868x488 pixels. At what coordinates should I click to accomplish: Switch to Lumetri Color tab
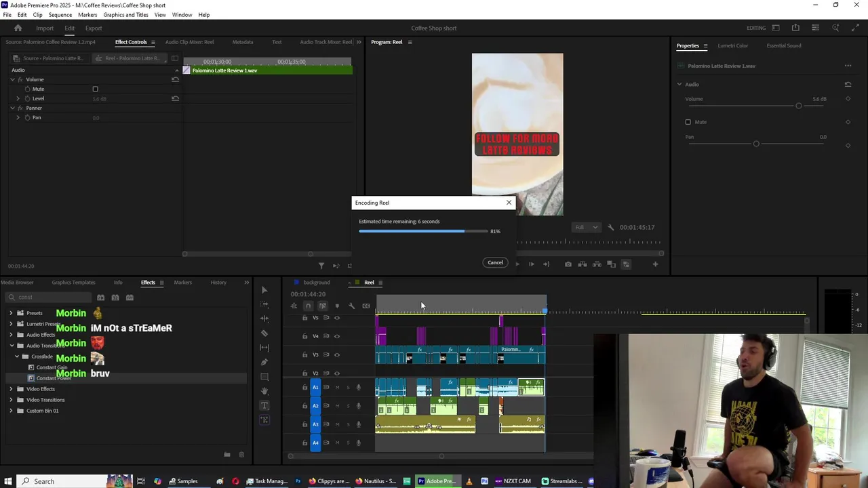point(733,45)
